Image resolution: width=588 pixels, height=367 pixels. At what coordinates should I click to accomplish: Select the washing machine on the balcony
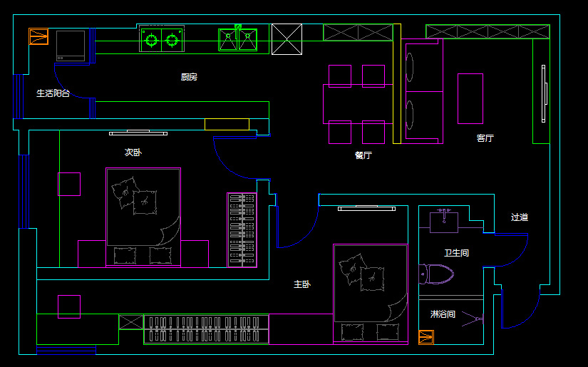[71, 44]
